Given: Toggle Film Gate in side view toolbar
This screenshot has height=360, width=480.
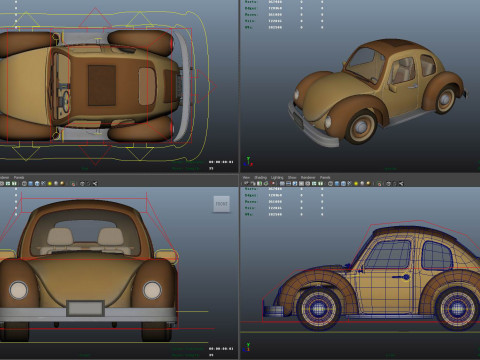Looking at the screenshot, I should 288,184.
